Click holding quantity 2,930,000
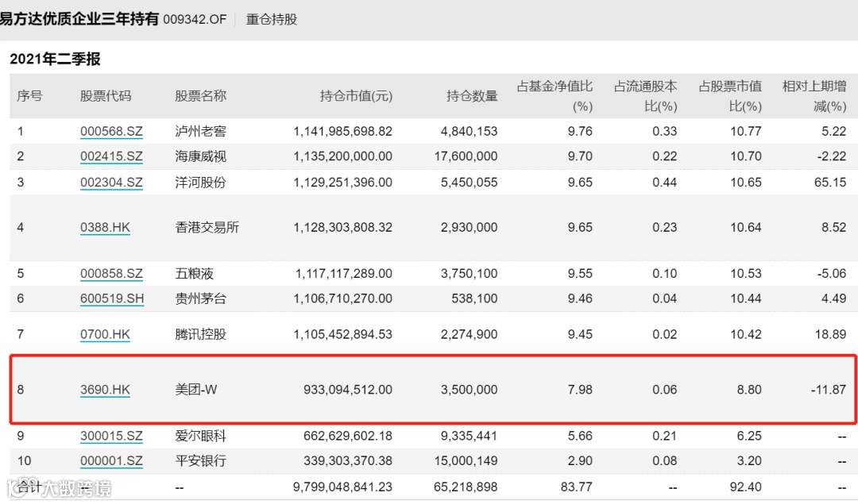 (x=470, y=228)
